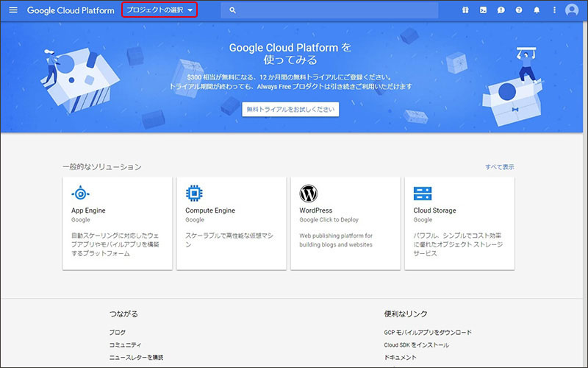The width and height of the screenshot is (588, 368).
Task: Click Web publishing platform description text
Action: [336, 240]
